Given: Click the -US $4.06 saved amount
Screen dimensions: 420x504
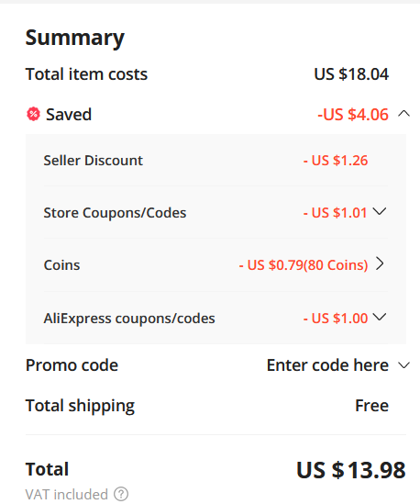Looking at the screenshot, I should coord(353,115).
